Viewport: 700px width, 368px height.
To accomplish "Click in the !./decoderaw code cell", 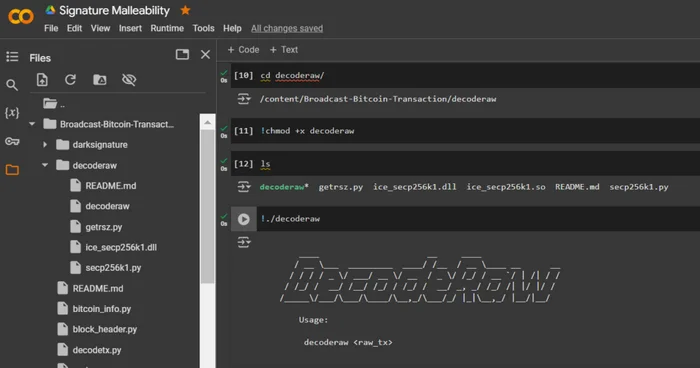I will [478, 219].
